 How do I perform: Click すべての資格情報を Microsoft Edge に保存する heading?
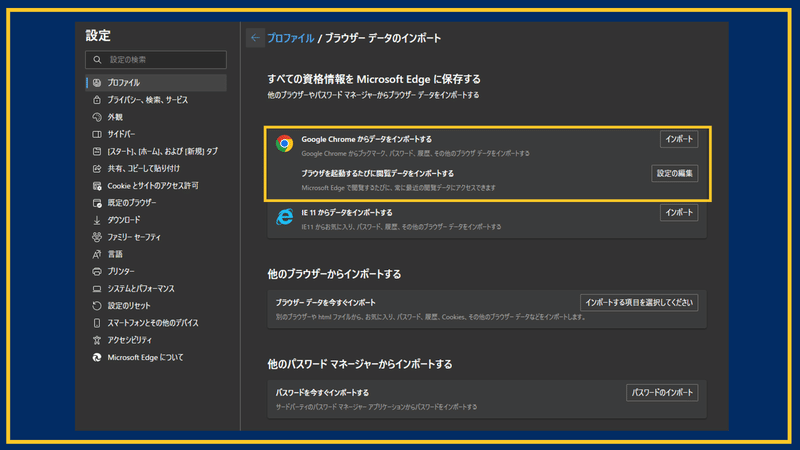pos(374,79)
